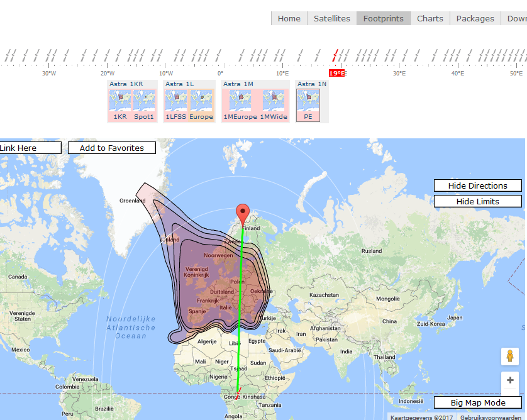Click the Link Here button
Viewport: 527px width, 420px height.
tap(30, 148)
